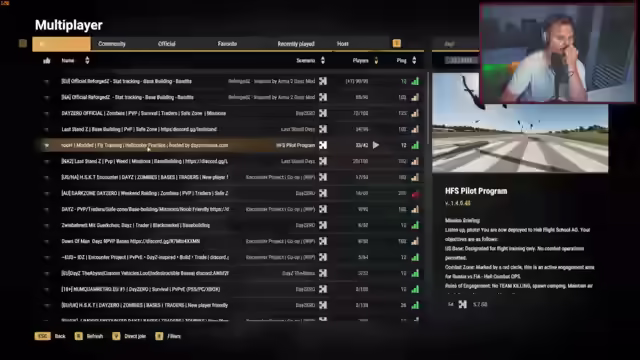Toggle favorite on NA2 Last Stand Z

(47, 161)
